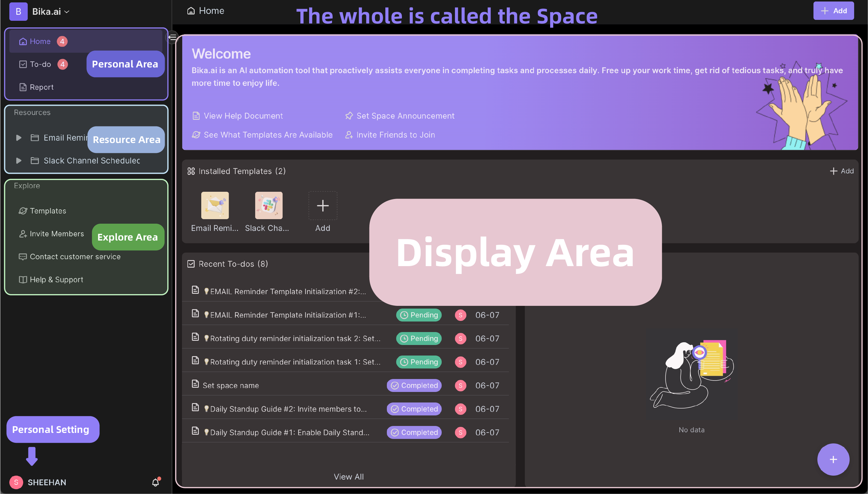Open Help & Support
This screenshot has height=494, width=868.
pyautogui.click(x=51, y=280)
